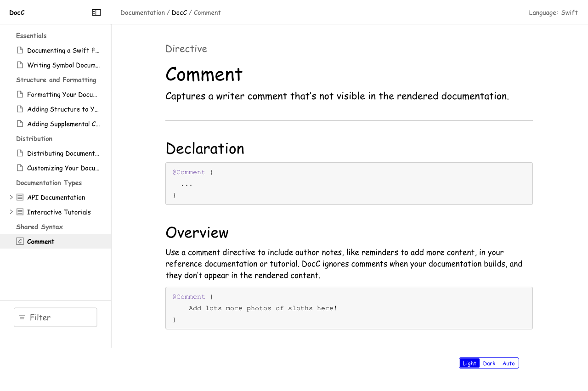588x391 pixels.
Task: Set color scheme to Auto
Action: pyautogui.click(x=509, y=363)
